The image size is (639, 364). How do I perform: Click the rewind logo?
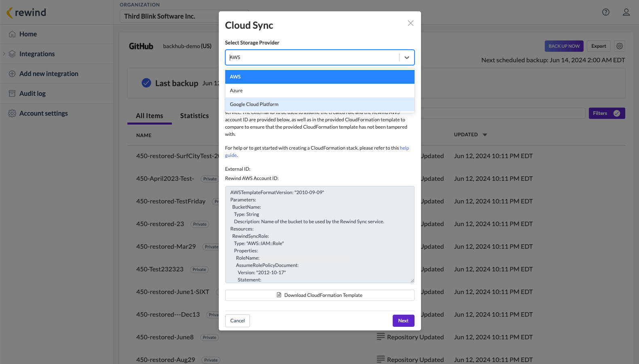tap(26, 13)
